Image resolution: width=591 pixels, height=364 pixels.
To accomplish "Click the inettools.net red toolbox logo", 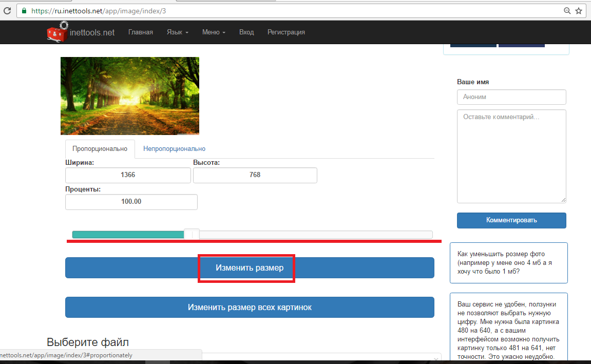I will (58, 32).
